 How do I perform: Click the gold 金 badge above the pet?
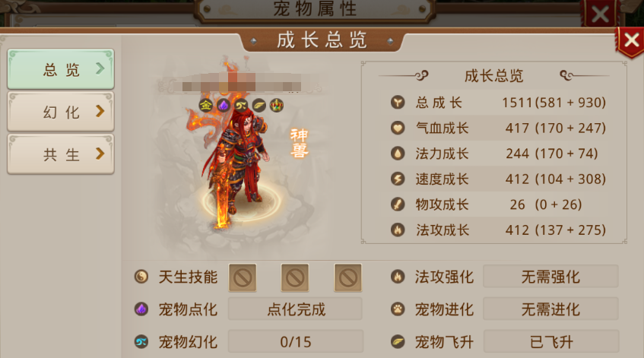tap(206, 106)
